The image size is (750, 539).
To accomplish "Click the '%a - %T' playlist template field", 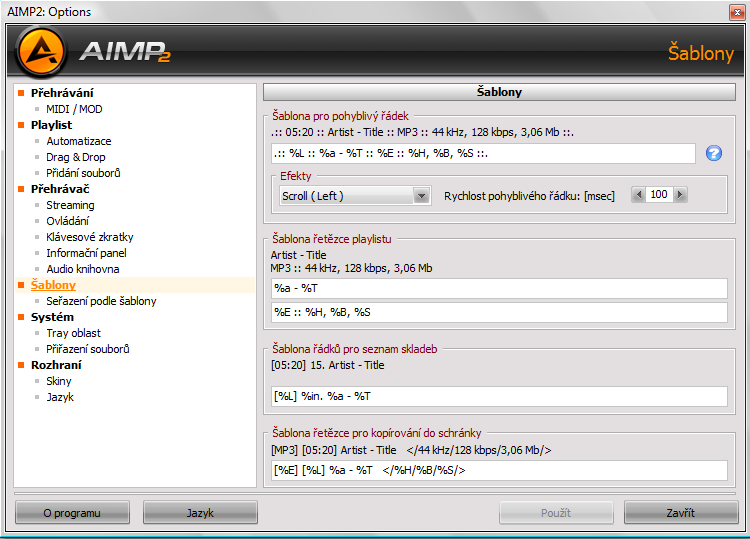I will coord(499,288).
